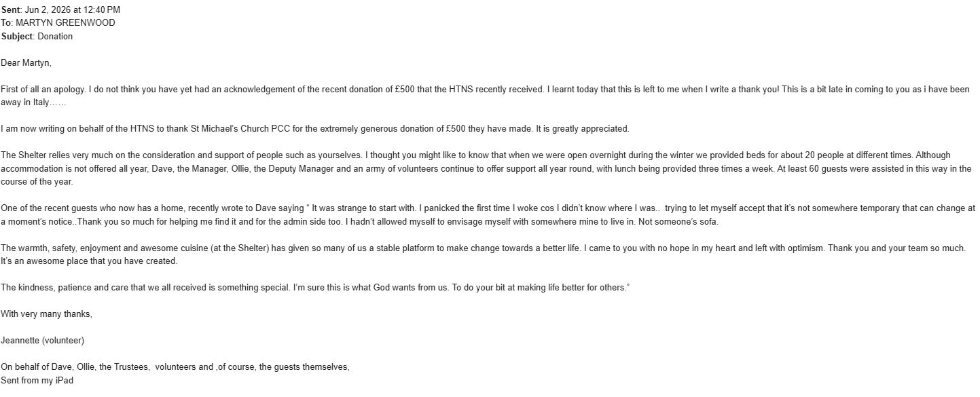Click the text 'away in Italy'
Screen dimensions: 980x397
coord(24,103)
